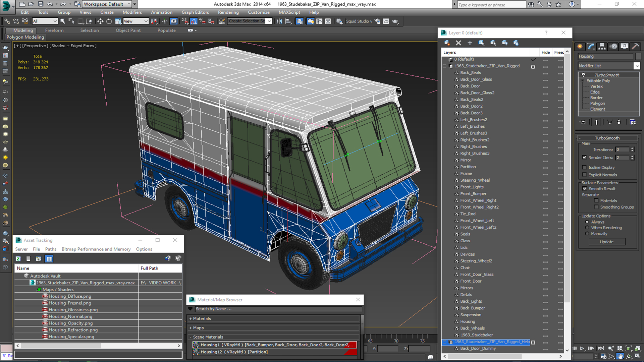The image size is (644, 362).
Task: Enable Isoline Display checkbox
Action: pyautogui.click(x=585, y=167)
